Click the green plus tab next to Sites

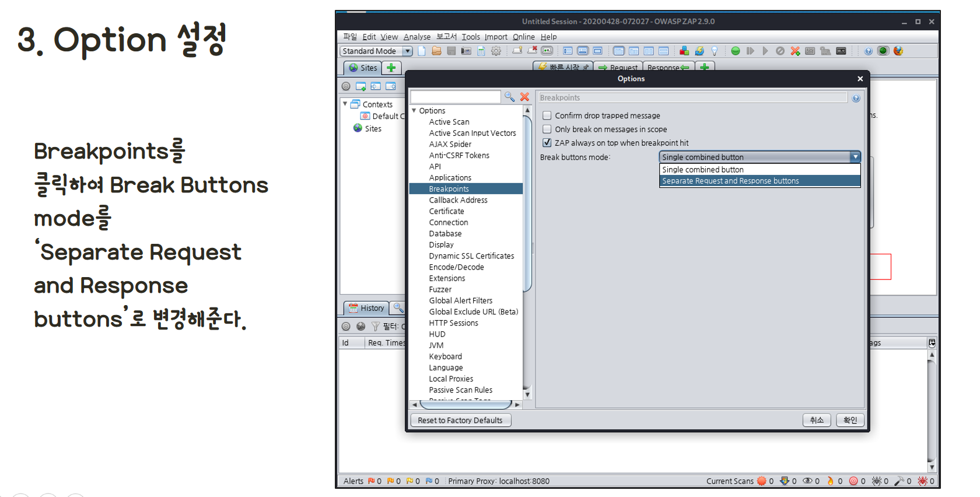[x=391, y=68]
